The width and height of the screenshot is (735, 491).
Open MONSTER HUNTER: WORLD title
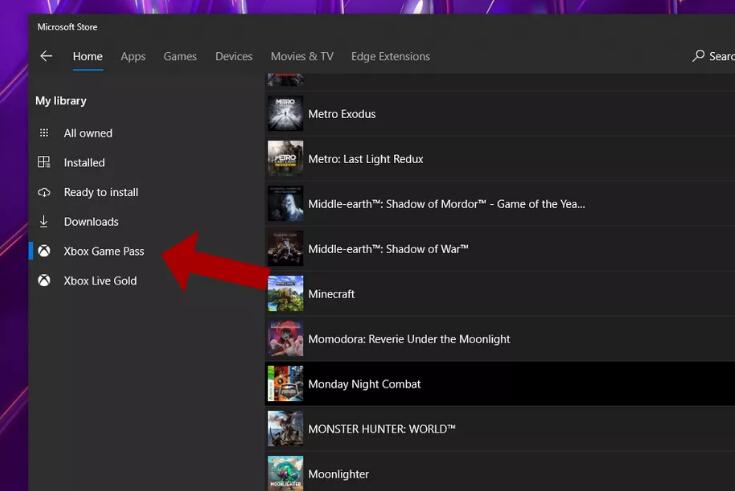[382, 429]
